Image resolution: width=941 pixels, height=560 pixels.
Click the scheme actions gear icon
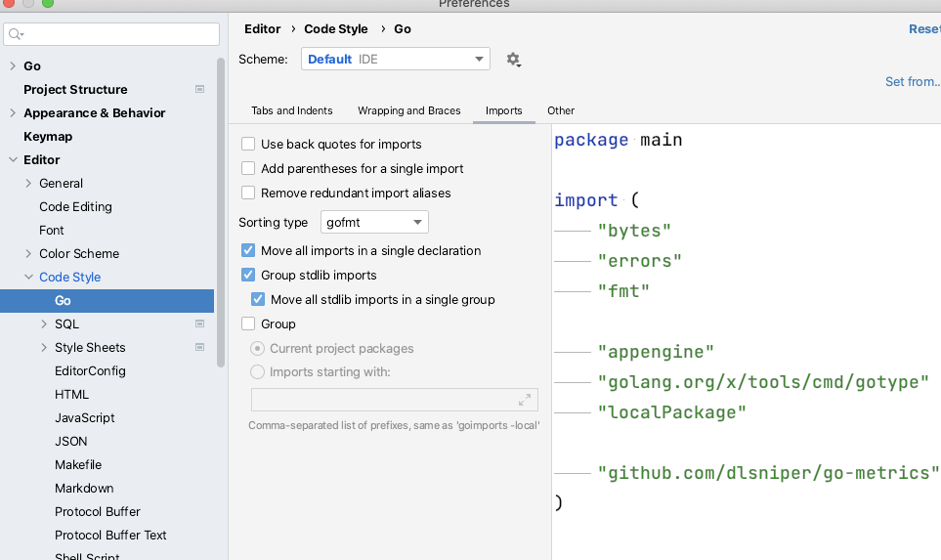513,60
